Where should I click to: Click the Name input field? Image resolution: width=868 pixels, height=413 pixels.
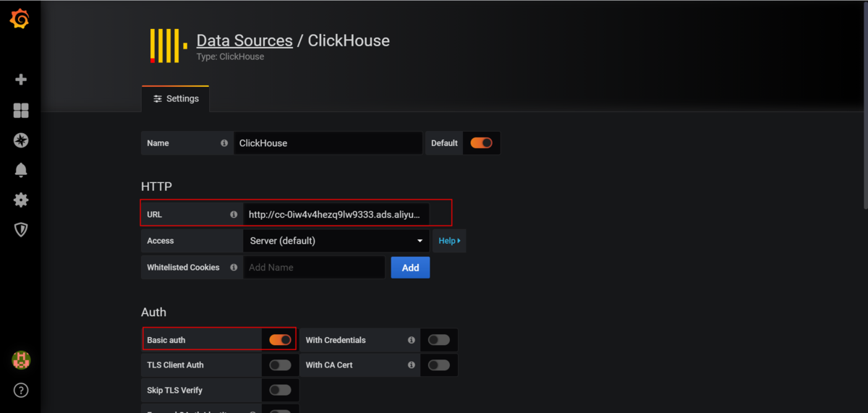pyautogui.click(x=328, y=143)
